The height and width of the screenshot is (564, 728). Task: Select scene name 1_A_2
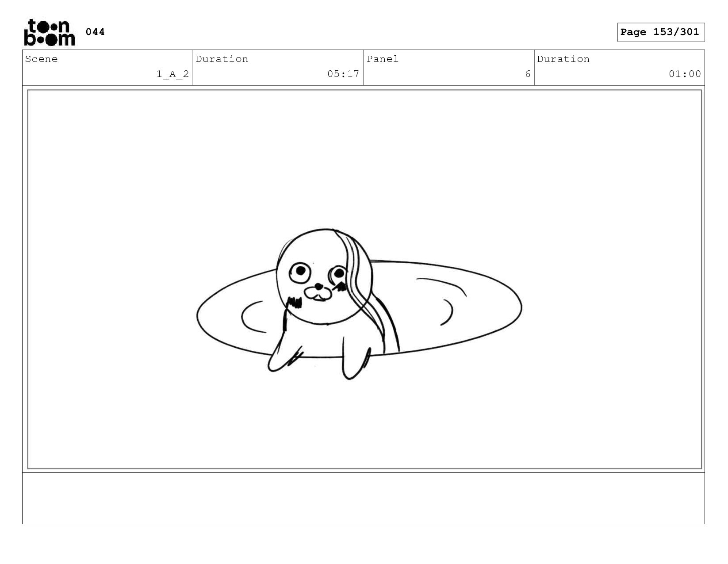coord(172,74)
